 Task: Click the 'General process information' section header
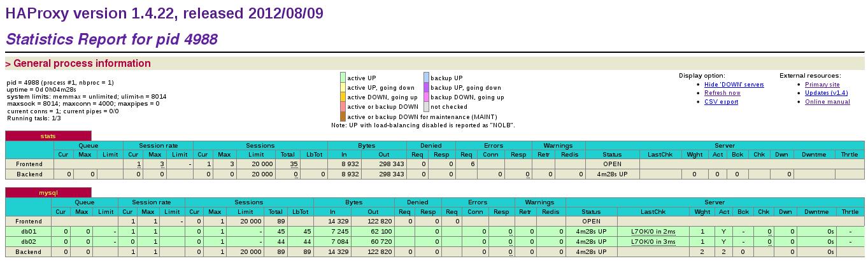point(434,63)
